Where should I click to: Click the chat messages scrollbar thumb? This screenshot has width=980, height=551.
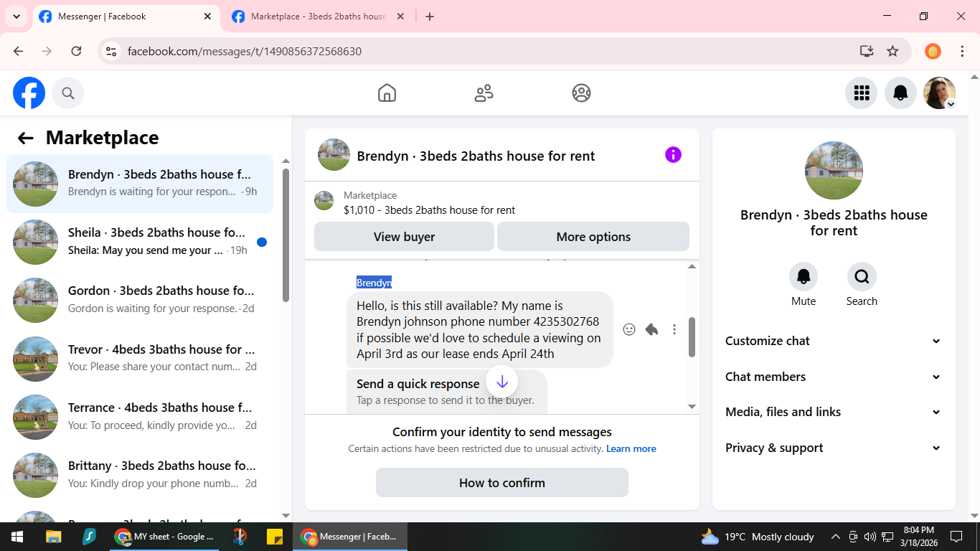[x=692, y=336]
